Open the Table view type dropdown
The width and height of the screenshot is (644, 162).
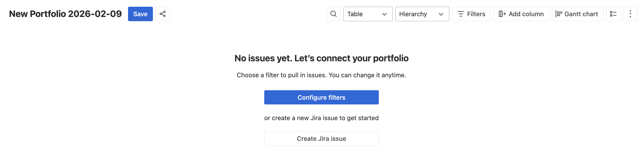(x=368, y=14)
